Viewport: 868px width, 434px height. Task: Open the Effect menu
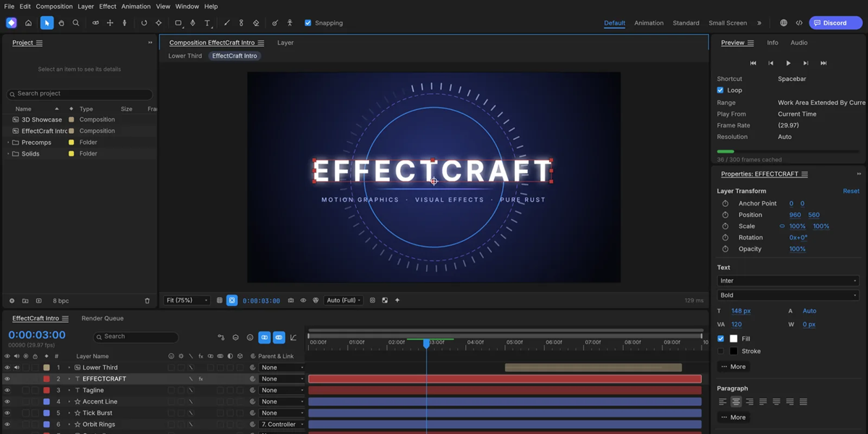coord(108,7)
